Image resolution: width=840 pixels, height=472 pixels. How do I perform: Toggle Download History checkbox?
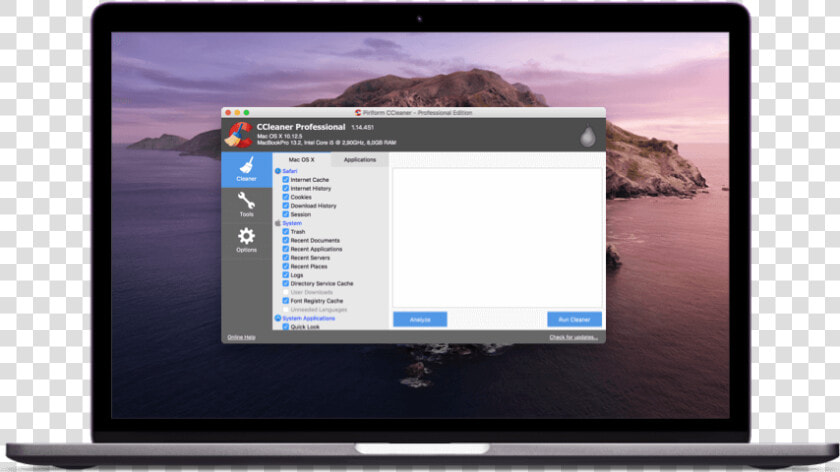(x=286, y=205)
